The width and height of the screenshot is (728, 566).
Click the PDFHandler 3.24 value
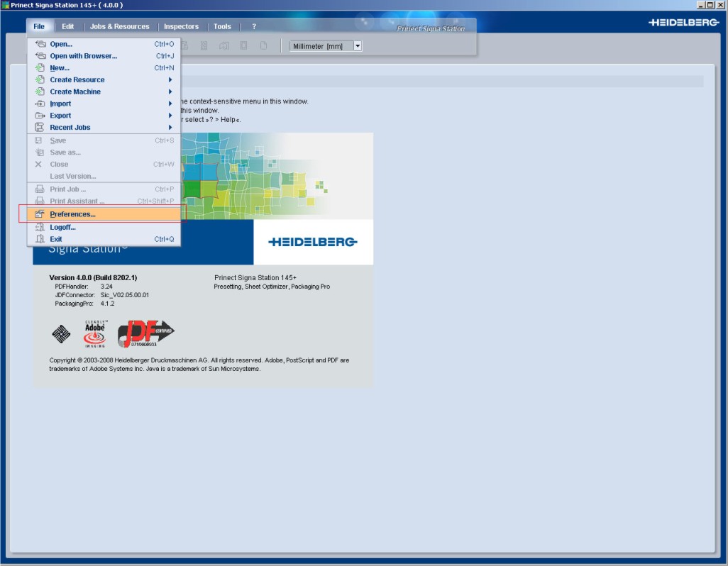[106, 287]
